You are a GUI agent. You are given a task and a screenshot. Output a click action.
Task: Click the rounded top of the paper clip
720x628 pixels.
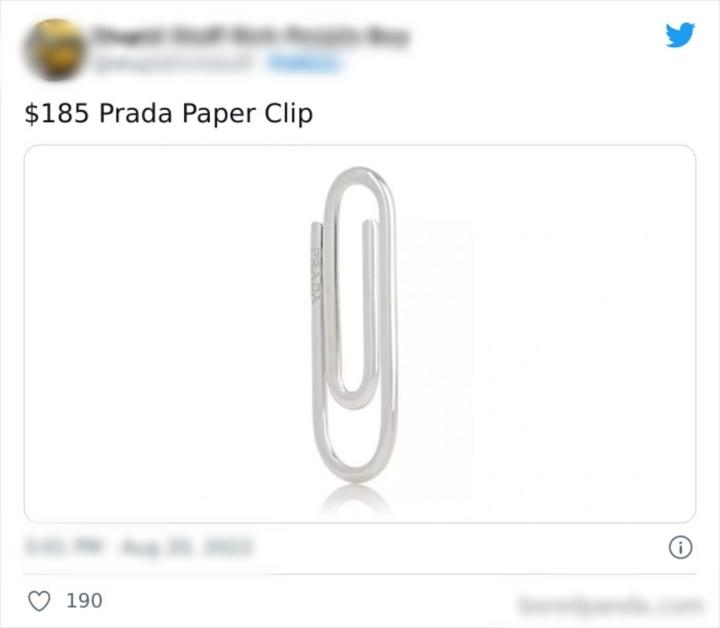(x=359, y=181)
